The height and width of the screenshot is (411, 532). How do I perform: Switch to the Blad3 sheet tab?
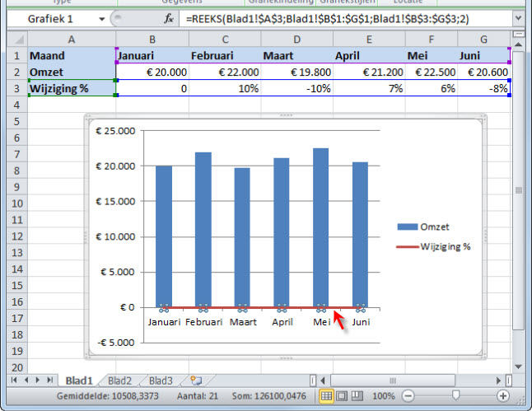161,381
